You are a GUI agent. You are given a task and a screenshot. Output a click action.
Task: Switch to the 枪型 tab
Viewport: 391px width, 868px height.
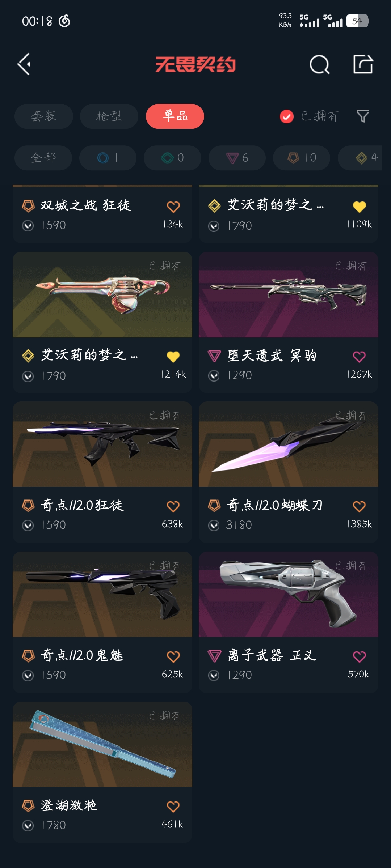(109, 116)
